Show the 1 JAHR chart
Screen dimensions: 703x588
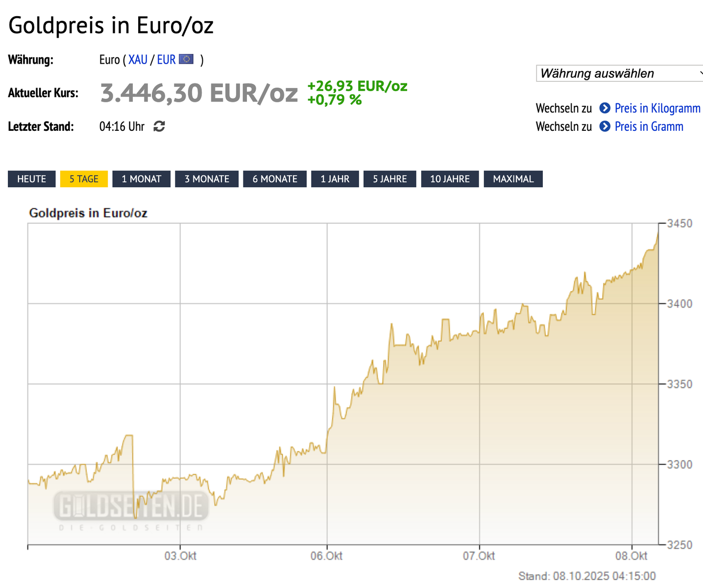click(335, 179)
